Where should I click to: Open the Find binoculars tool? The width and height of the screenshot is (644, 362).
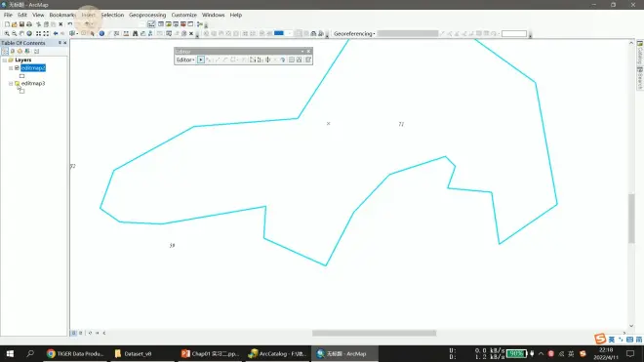[135, 34]
